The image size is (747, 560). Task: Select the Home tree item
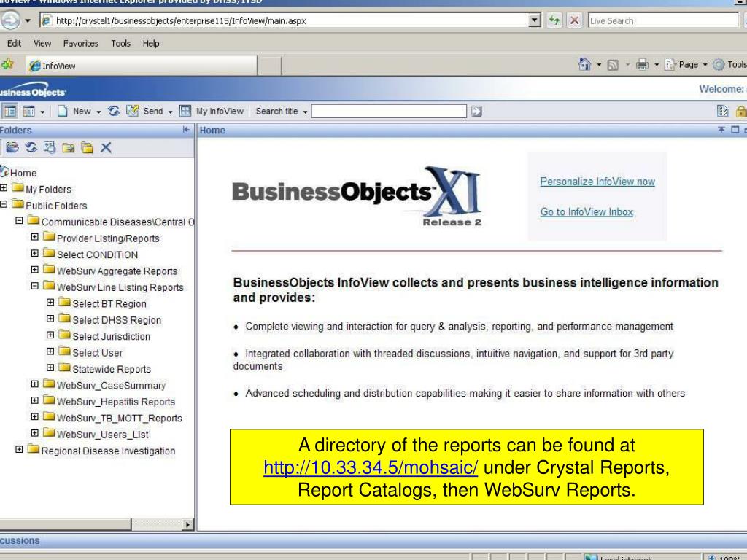tap(23, 173)
